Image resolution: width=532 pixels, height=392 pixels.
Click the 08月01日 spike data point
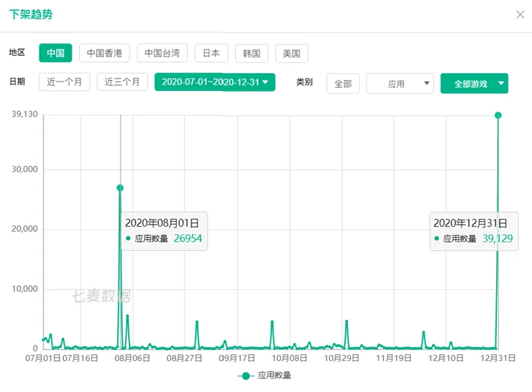pyautogui.click(x=120, y=187)
